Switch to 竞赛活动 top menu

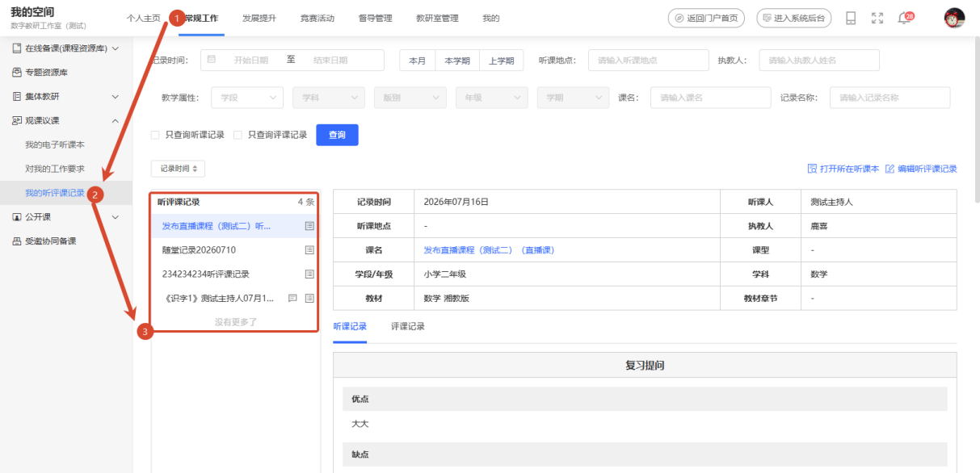[x=317, y=18]
